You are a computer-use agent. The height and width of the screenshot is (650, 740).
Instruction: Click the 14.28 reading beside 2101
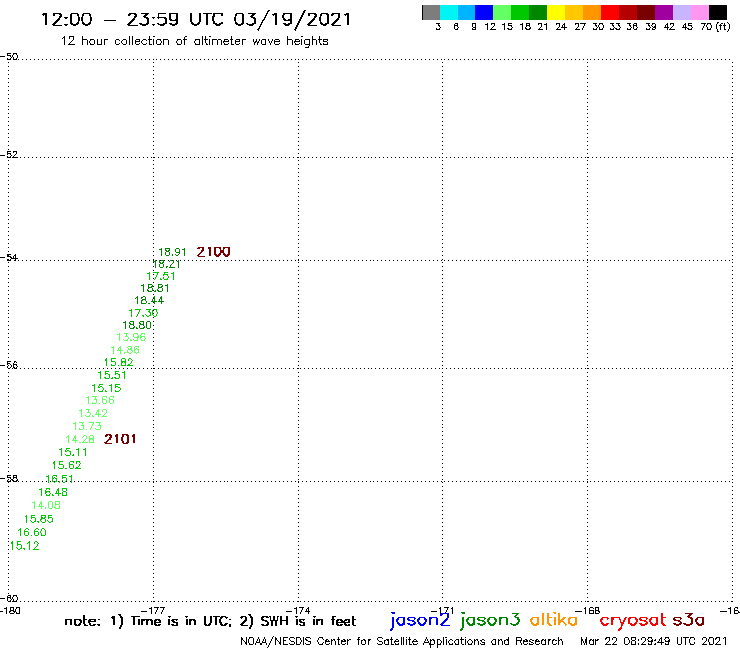[x=80, y=439]
